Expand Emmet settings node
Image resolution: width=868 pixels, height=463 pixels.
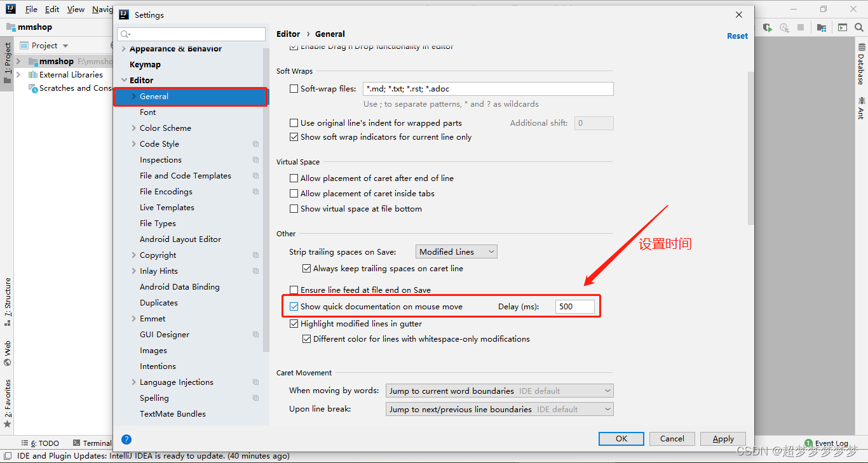[133, 319]
